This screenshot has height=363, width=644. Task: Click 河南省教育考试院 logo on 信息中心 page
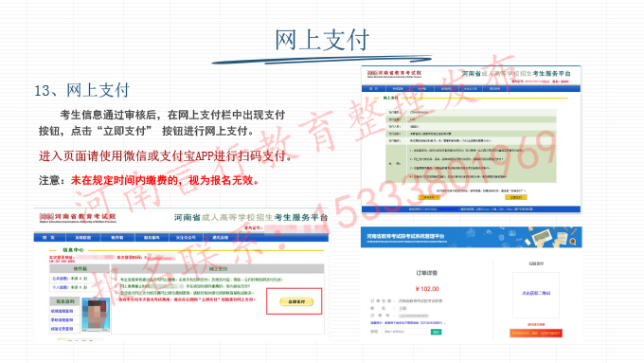pyautogui.click(x=78, y=217)
